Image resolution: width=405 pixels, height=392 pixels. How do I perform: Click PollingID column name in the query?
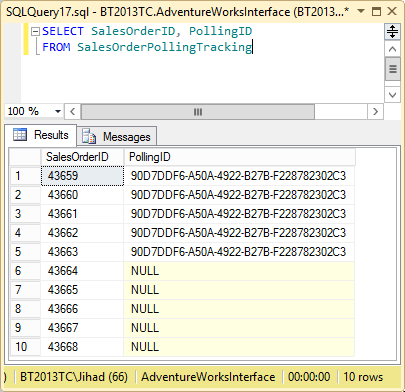pos(220,31)
